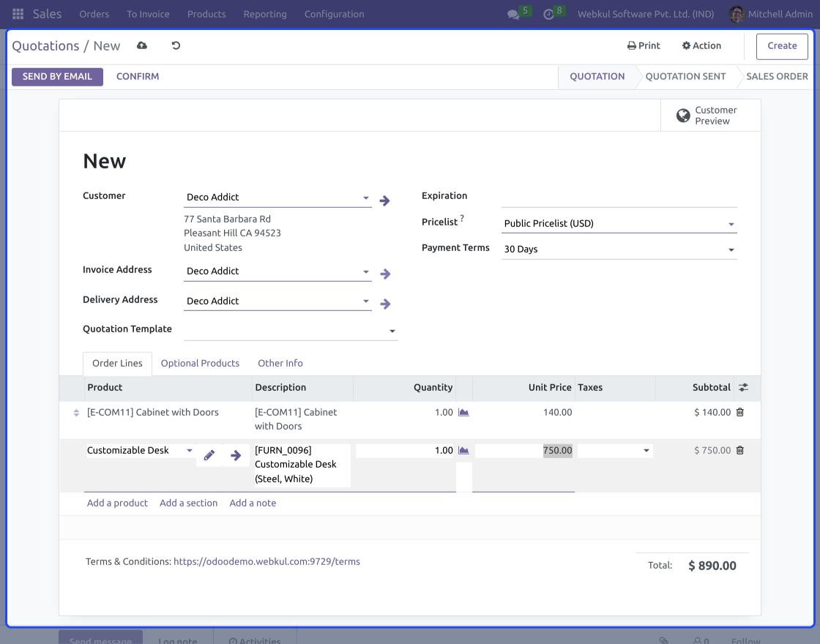View forecast chart for Customizable Desk
The height and width of the screenshot is (644, 820).
463,451
